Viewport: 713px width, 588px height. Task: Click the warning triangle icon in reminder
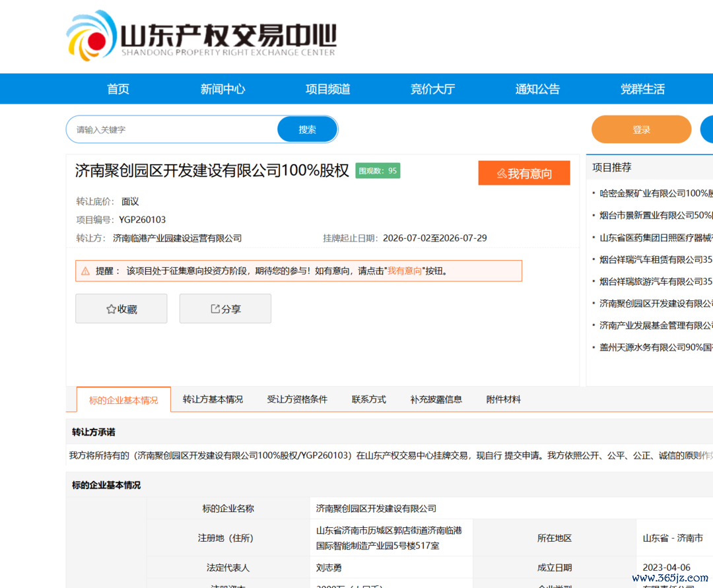(85, 271)
